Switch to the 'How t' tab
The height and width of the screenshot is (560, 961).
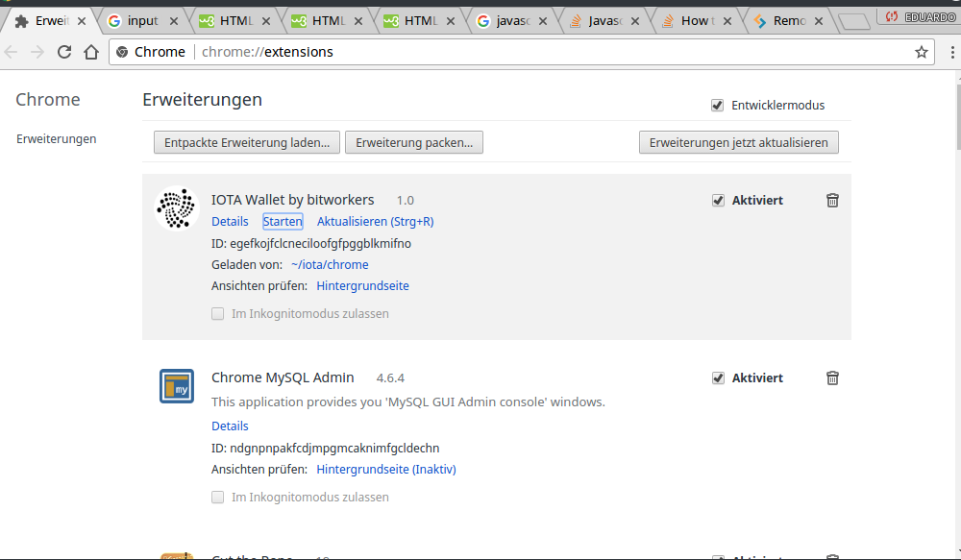coord(697,21)
